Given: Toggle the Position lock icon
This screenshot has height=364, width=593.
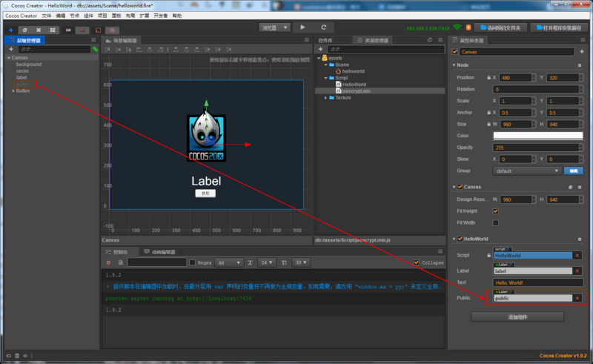Looking at the screenshot, I should [x=488, y=78].
